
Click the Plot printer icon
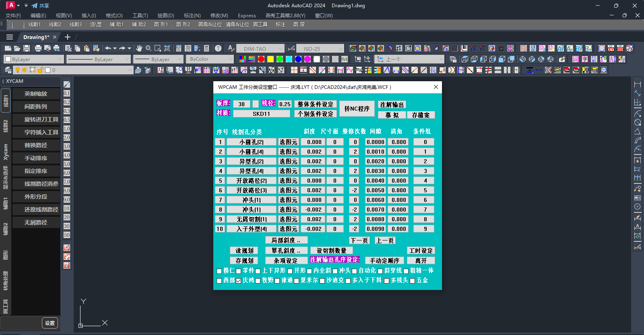pos(38,48)
